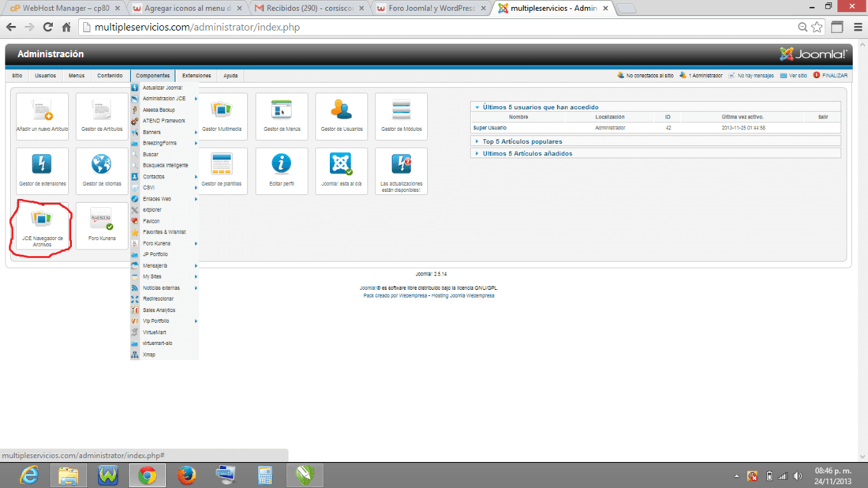
Task: Expand Últimos 5 Artículos añadidos panel
Action: 656,153
